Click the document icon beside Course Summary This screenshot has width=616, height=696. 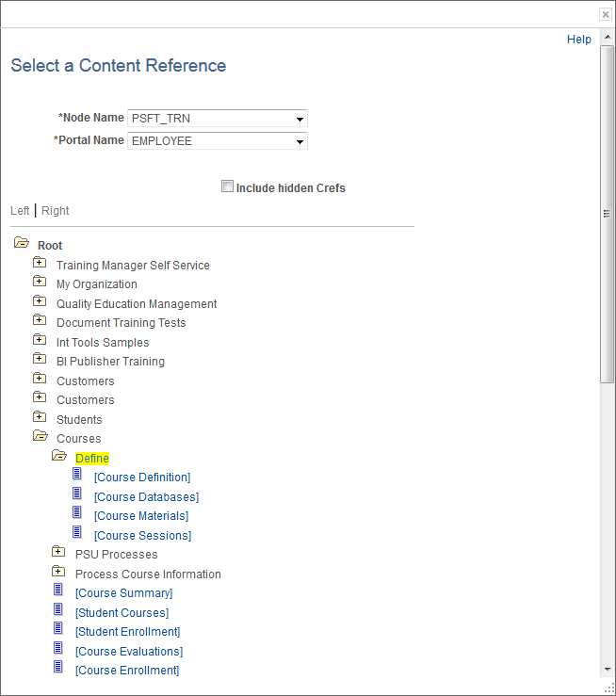click(x=58, y=590)
